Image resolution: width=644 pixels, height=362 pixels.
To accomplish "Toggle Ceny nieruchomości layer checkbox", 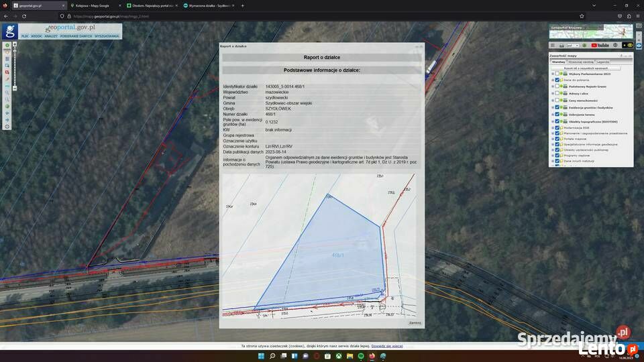I will point(557,101).
